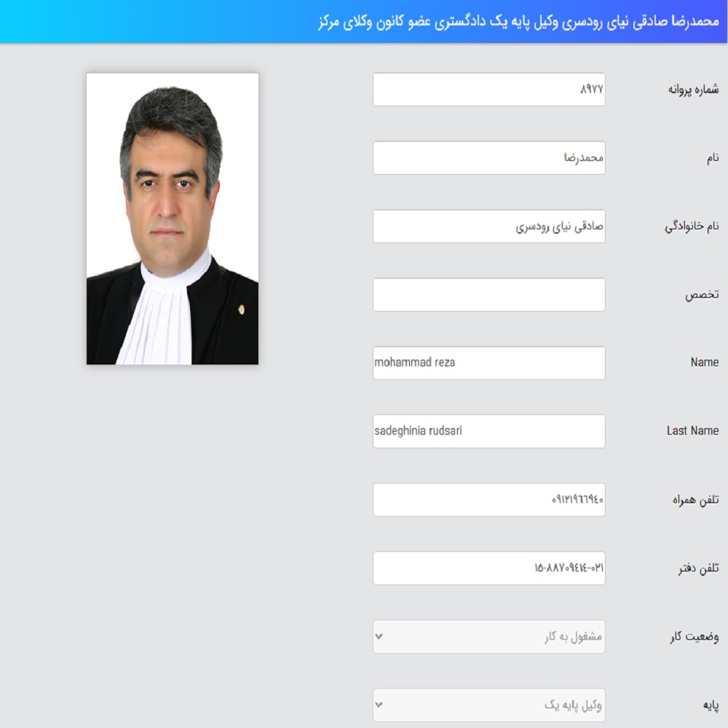Click the Name label text

pyautogui.click(x=704, y=362)
